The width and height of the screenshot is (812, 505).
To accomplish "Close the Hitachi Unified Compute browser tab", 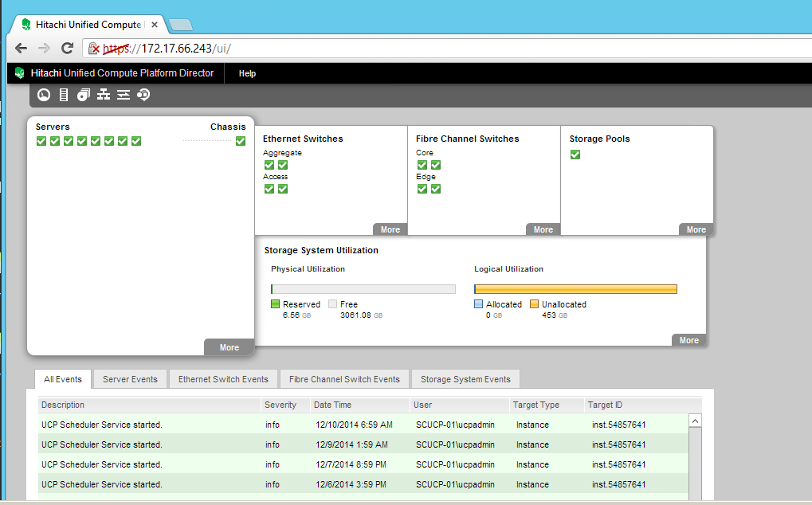I will coord(155,25).
